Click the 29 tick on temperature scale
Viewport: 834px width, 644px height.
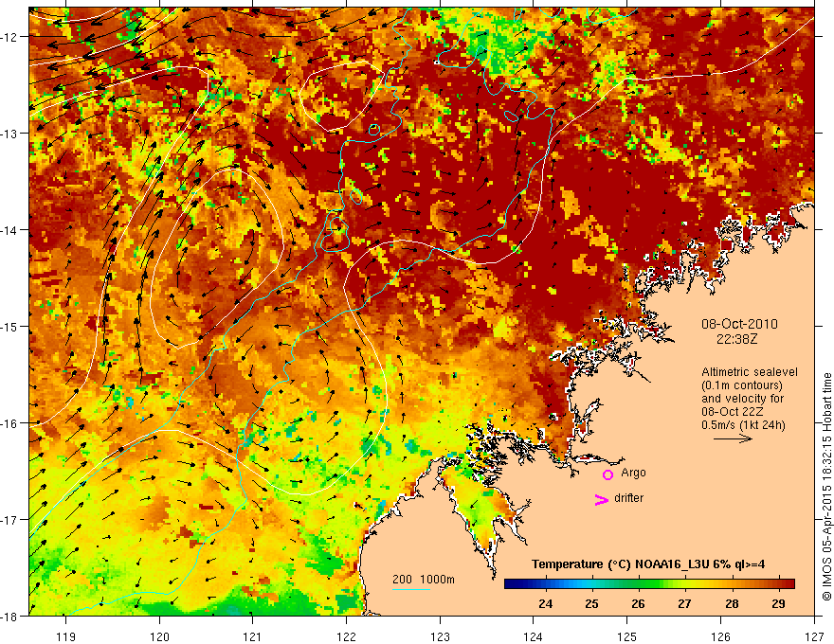[x=778, y=603]
